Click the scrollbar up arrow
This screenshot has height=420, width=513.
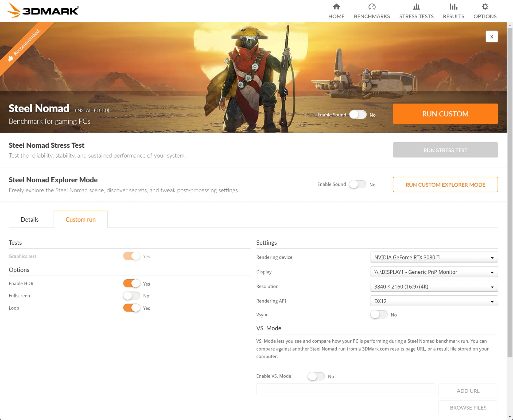click(510, 25)
